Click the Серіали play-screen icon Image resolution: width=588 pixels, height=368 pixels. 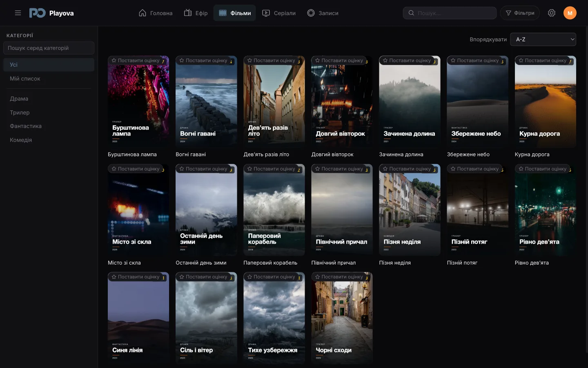point(266,13)
